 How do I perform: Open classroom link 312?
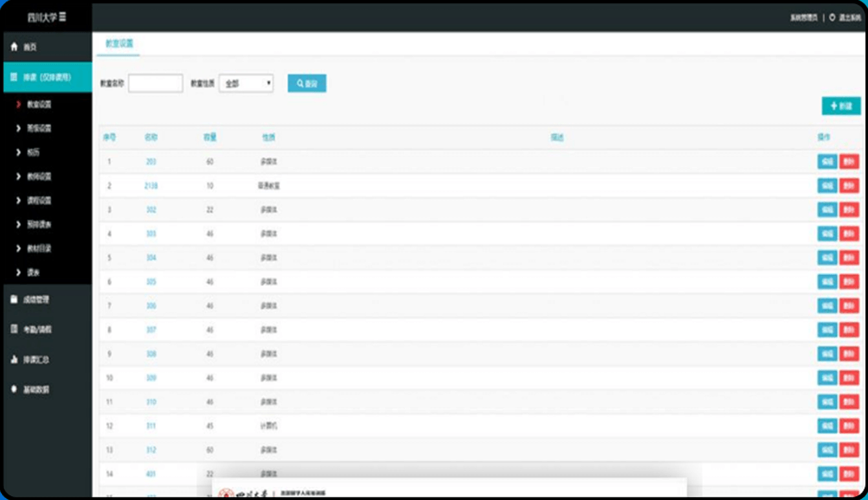[x=151, y=450]
